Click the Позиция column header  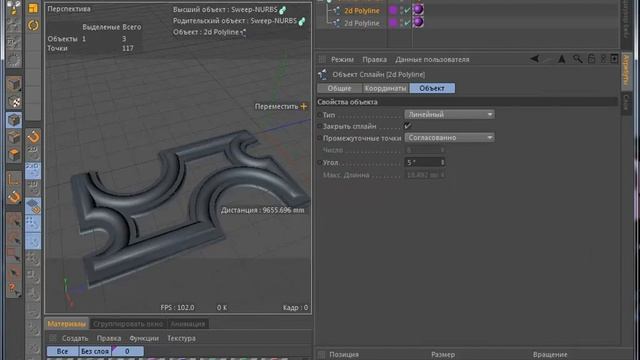pyautogui.click(x=344, y=355)
